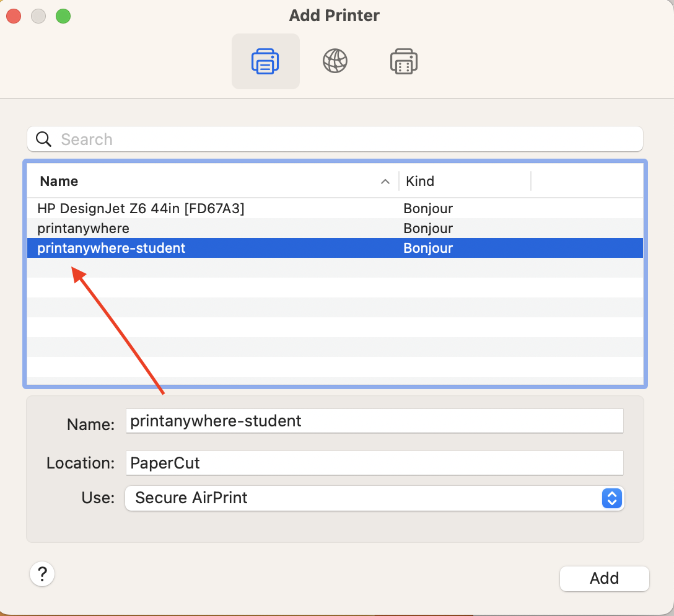Select the Default printers tab icon

pyautogui.click(x=265, y=61)
